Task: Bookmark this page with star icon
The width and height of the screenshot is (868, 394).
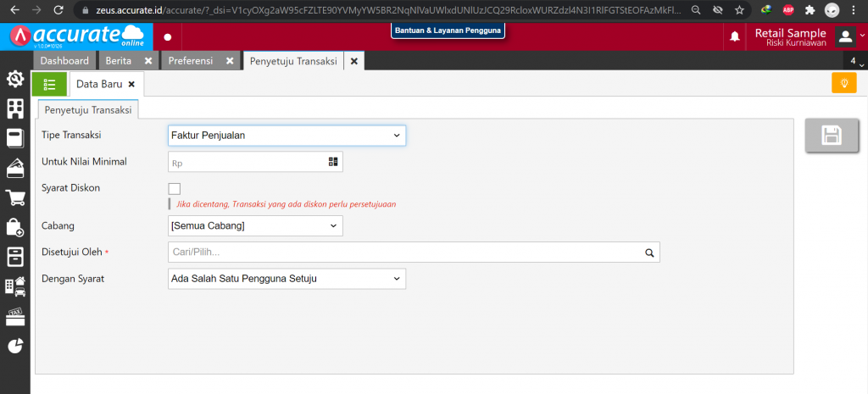Action: pyautogui.click(x=739, y=10)
